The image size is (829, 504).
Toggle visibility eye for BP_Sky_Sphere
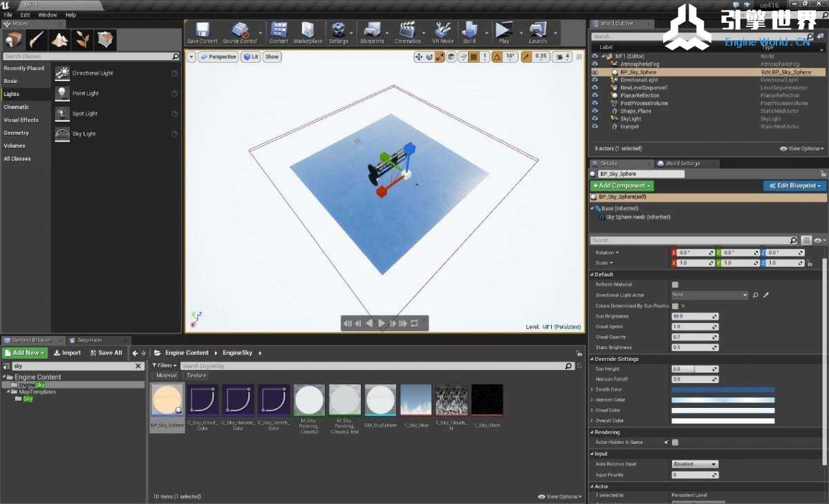click(595, 72)
